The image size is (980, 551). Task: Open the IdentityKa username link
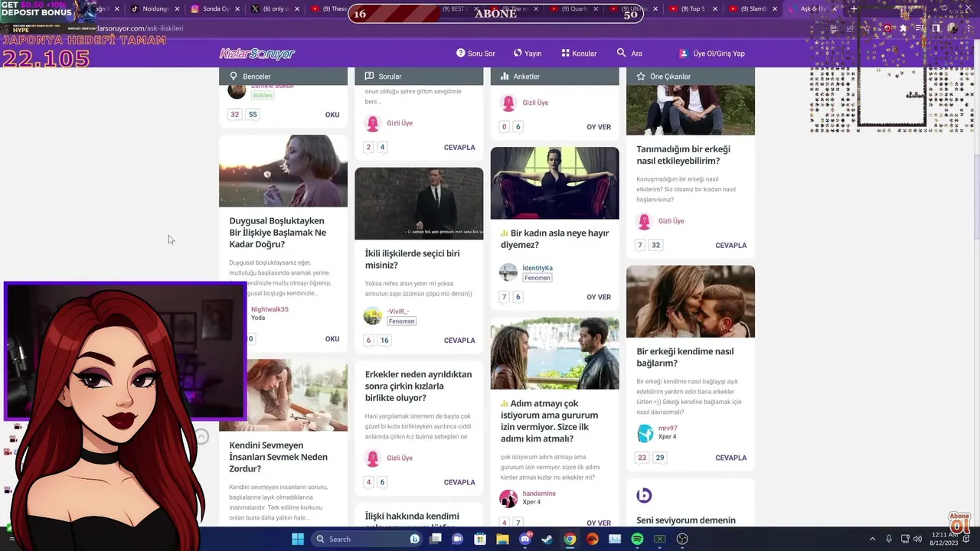click(537, 268)
